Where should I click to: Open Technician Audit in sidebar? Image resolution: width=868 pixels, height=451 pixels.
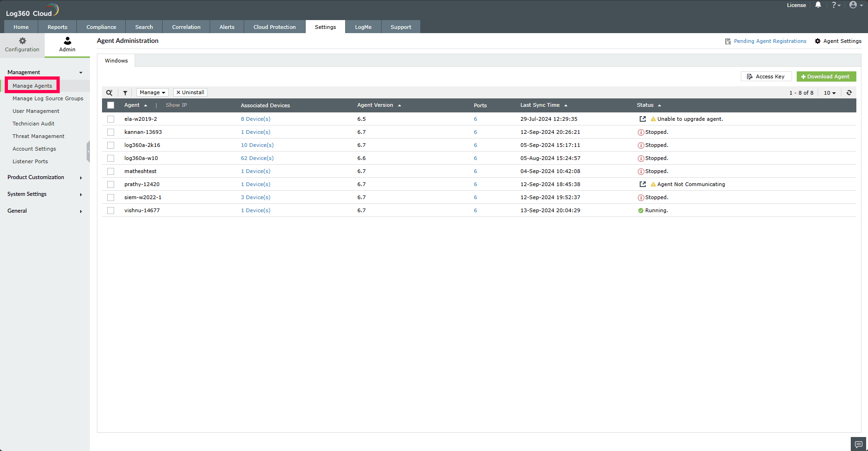click(34, 124)
